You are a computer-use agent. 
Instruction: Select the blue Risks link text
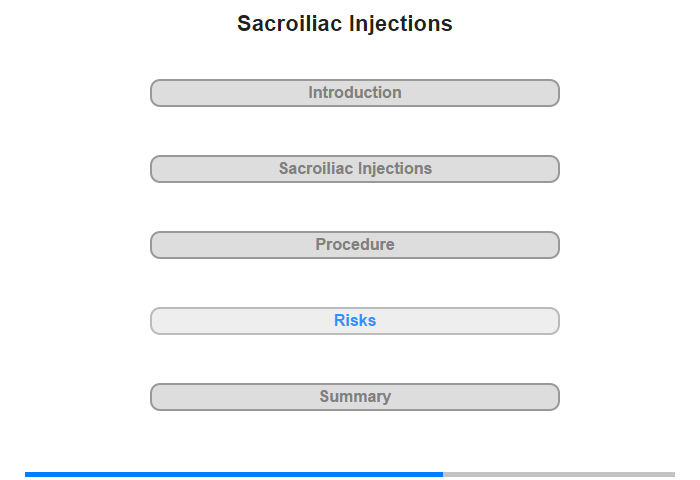tap(355, 321)
